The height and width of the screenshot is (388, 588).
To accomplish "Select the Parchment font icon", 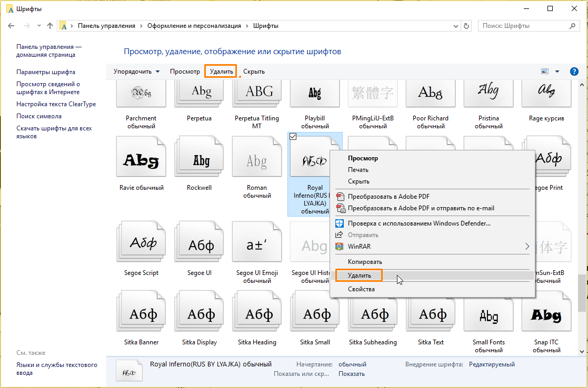I will tap(142, 94).
